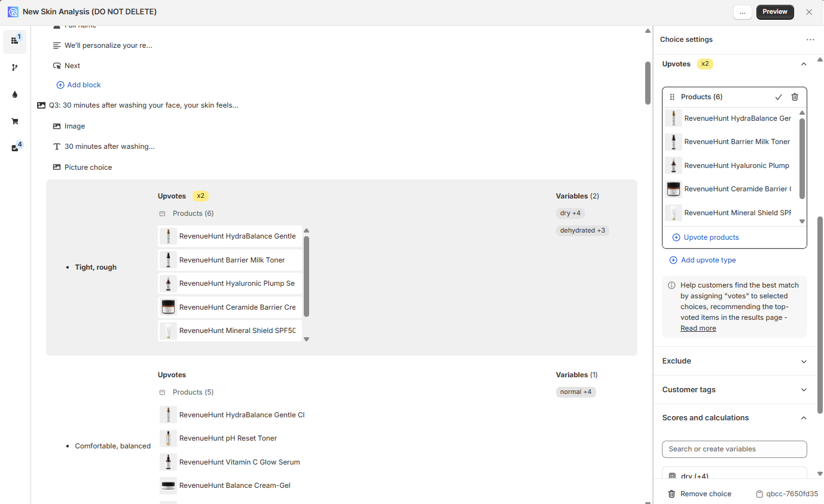Click the dry (+4) variable in Scores
Viewport: 824px width, 504px height.
[x=734, y=474]
